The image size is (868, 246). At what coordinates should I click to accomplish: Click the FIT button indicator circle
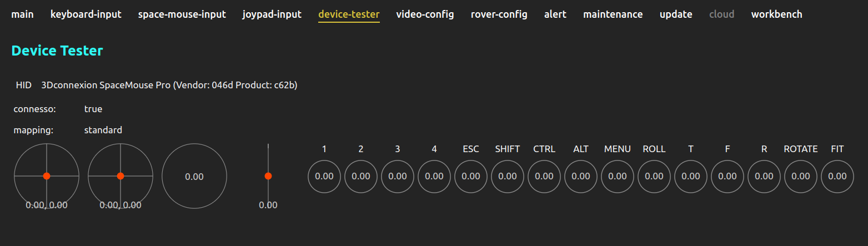click(x=837, y=176)
